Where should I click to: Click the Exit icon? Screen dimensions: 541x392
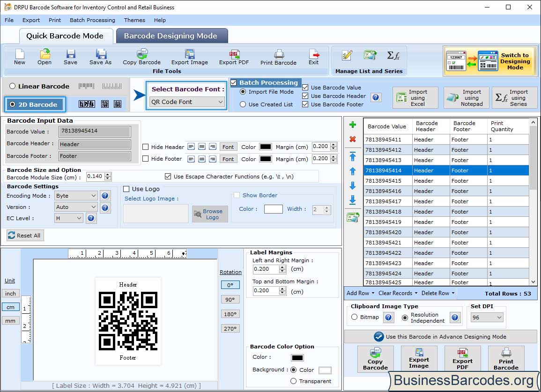(x=314, y=57)
